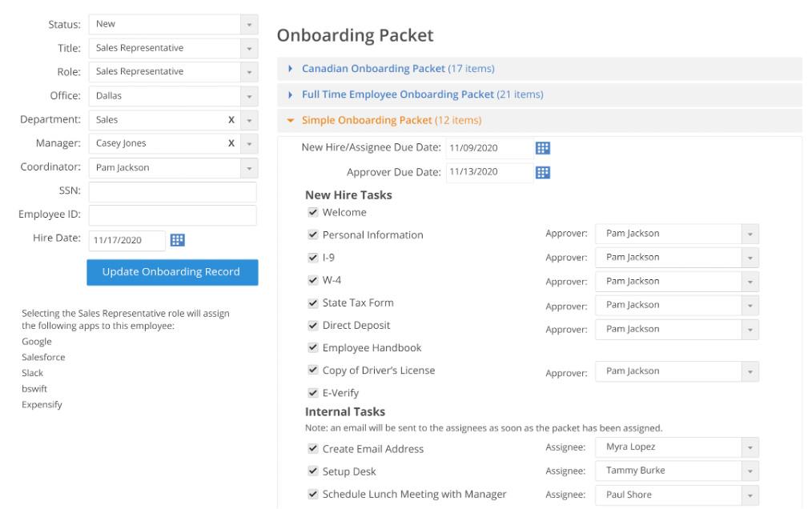Open the Approver dropdown for Personal Information
Image resolution: width=812 pixels, height=509 pixels.
coord(749,234)
